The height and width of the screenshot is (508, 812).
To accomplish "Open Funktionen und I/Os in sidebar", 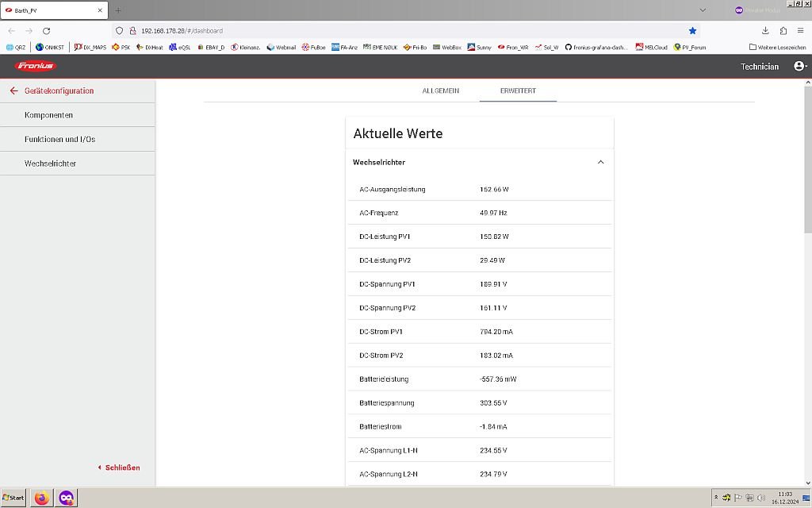I will 59,140.
